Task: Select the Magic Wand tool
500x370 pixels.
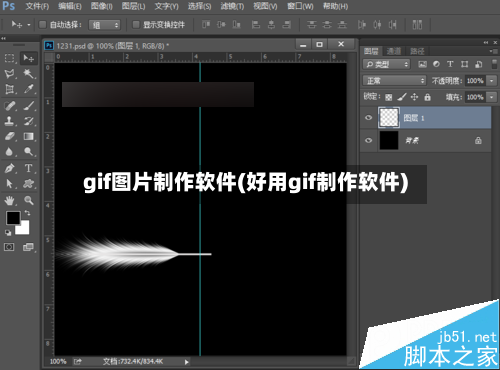Action: coord(29,74)
